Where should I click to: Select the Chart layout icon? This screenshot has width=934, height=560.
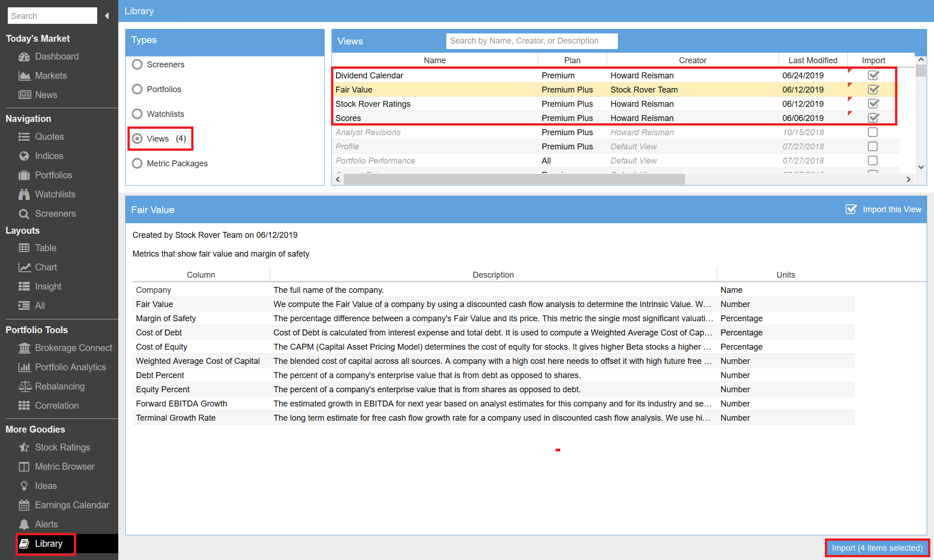coord(24,267)
